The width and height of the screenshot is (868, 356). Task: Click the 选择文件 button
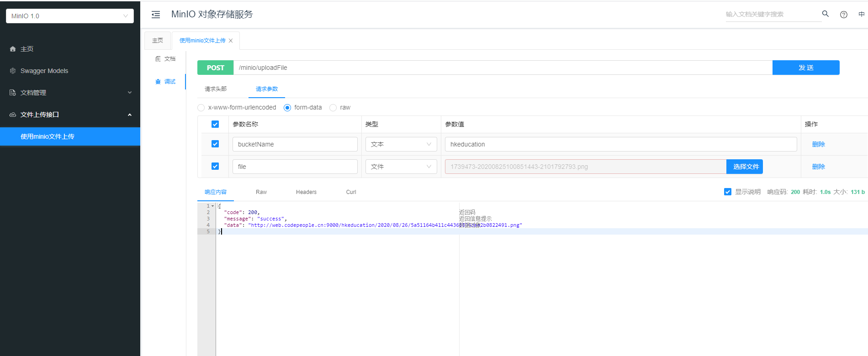point(745,167)
